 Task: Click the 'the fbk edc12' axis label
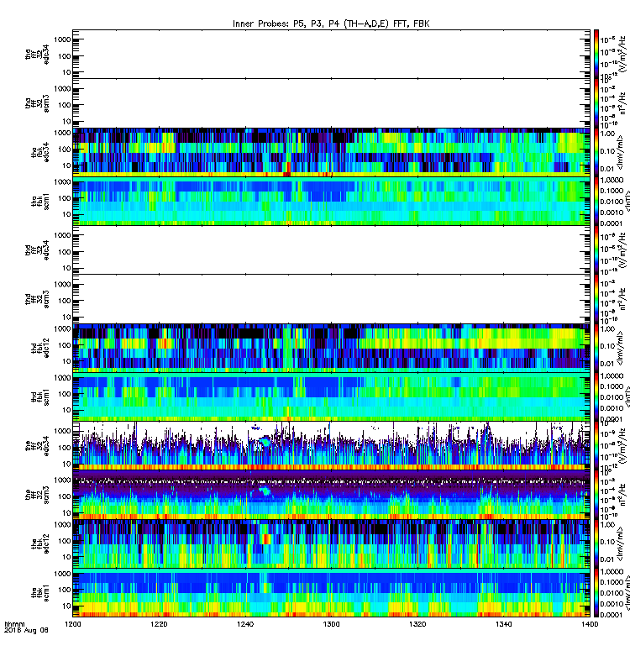[x=40, y=543]
